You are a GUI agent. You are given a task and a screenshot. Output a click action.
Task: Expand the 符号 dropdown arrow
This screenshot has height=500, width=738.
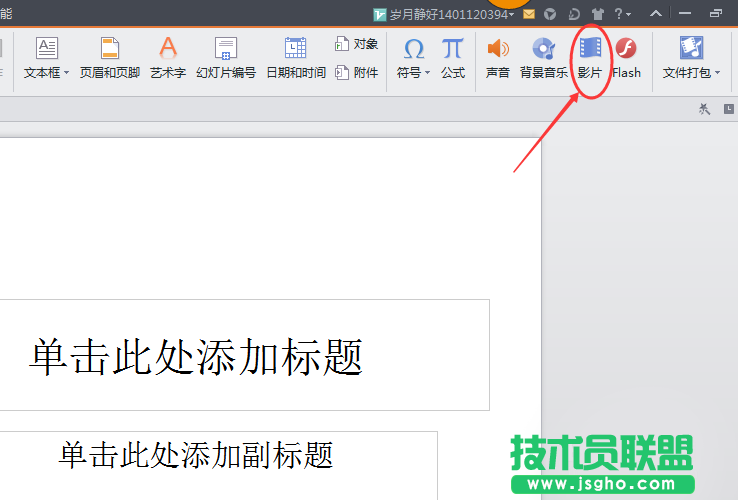(427, 73)
